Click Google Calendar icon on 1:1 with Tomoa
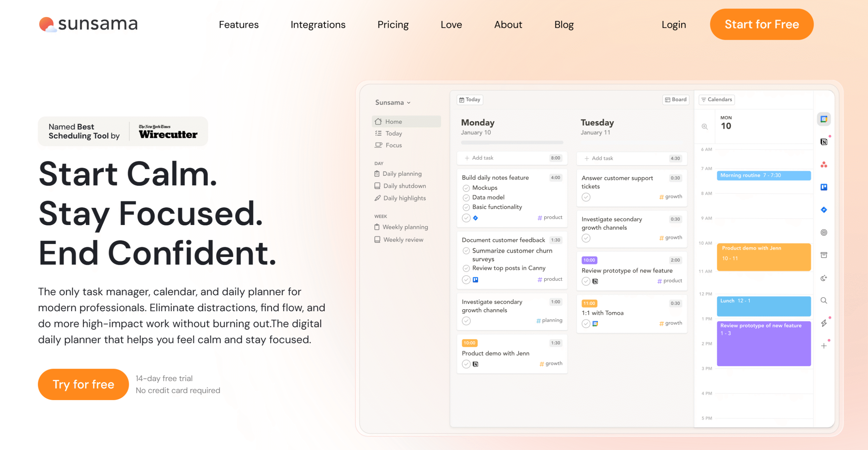 pos(595,324)
